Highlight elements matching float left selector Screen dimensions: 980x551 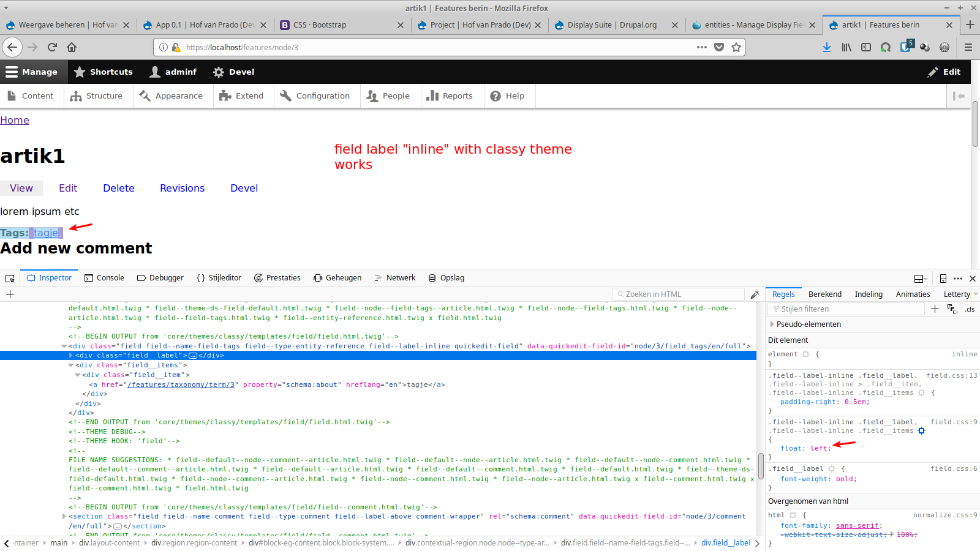(921, 431)
